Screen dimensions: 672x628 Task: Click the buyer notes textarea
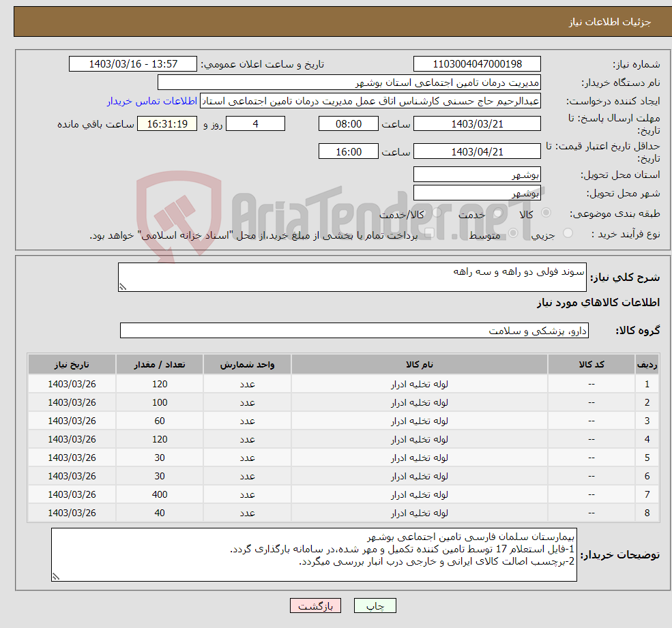tap(314, 555)
